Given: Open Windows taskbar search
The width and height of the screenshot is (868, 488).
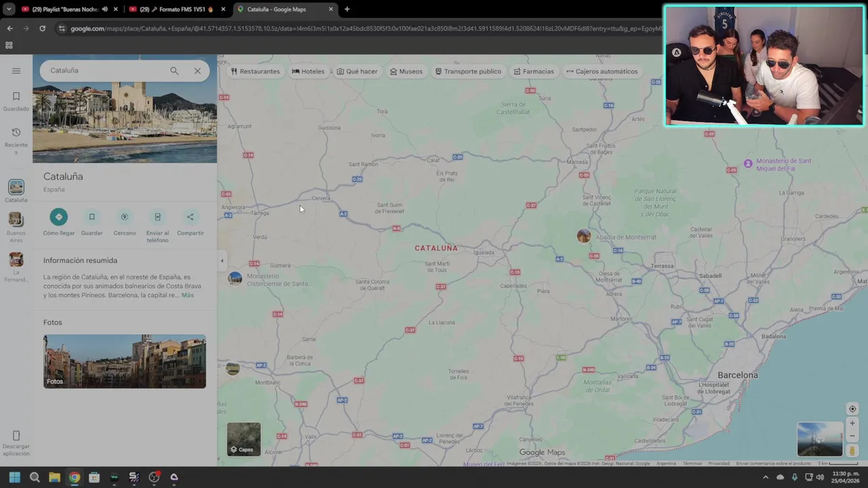Looking at the screenshot, I should pyautogui.click(x=35, y=477).
